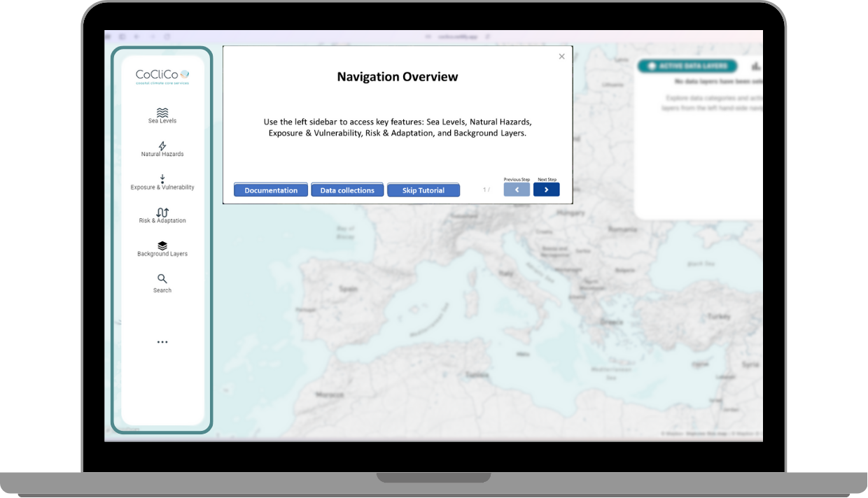The image size is (868, 498).
Task: Open the Risk & Adaptation category
Action: pyautogui.click(x=162, y=215)
